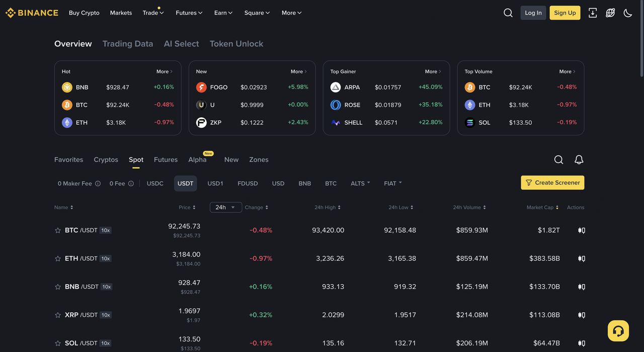644x352 pixels.
Task: Open the language globe icon
Action: point(610,13)
